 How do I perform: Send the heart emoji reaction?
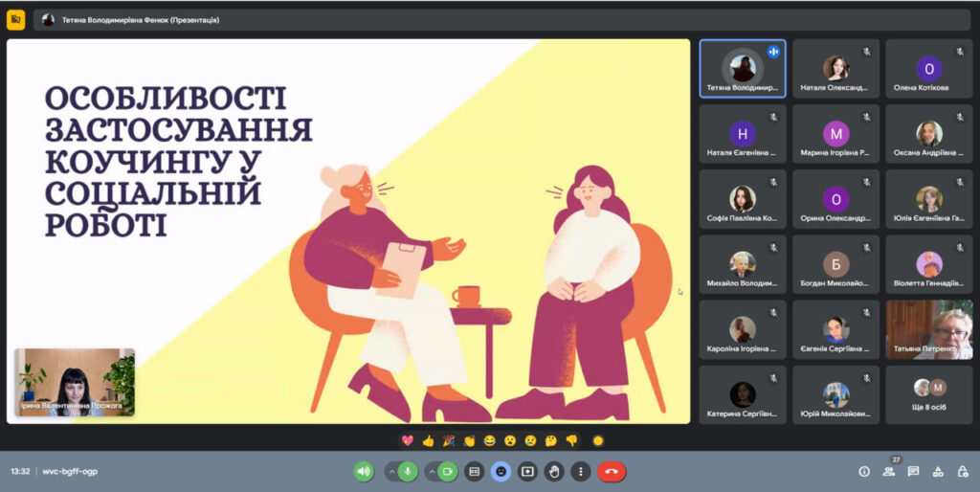407,440
